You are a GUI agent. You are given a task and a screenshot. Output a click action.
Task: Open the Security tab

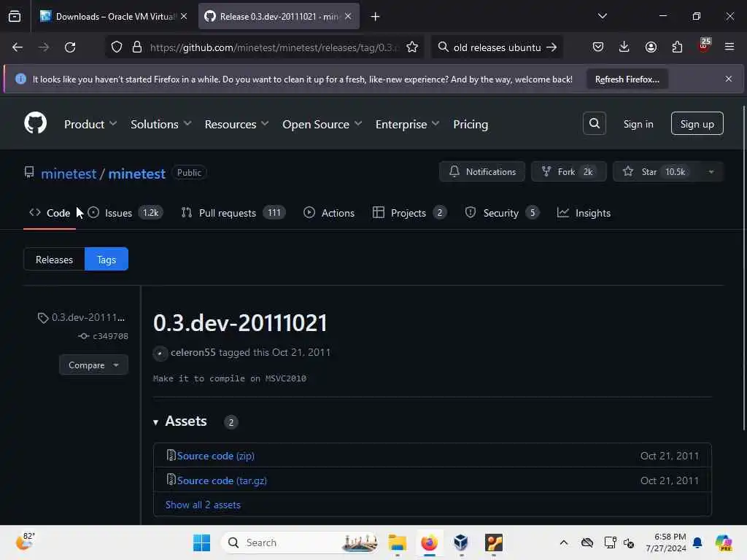click(x=502, y=213)
